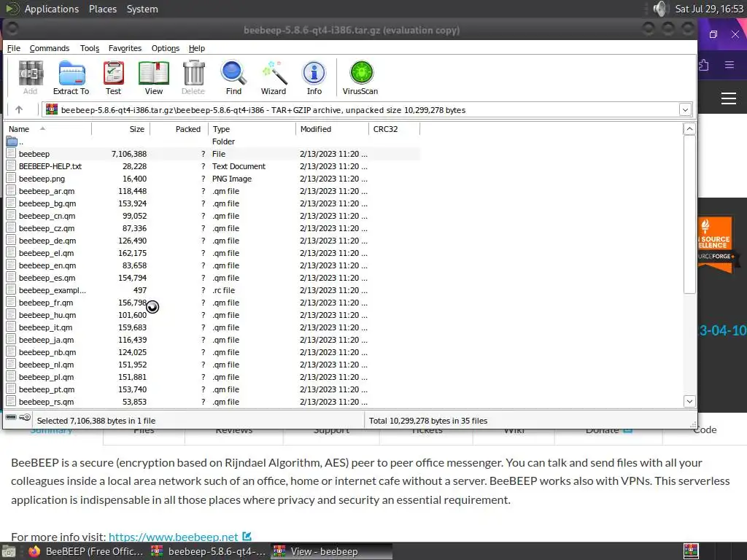Select the beebeep_exampl... rc file
747x560 pixels.
(212, 290)
